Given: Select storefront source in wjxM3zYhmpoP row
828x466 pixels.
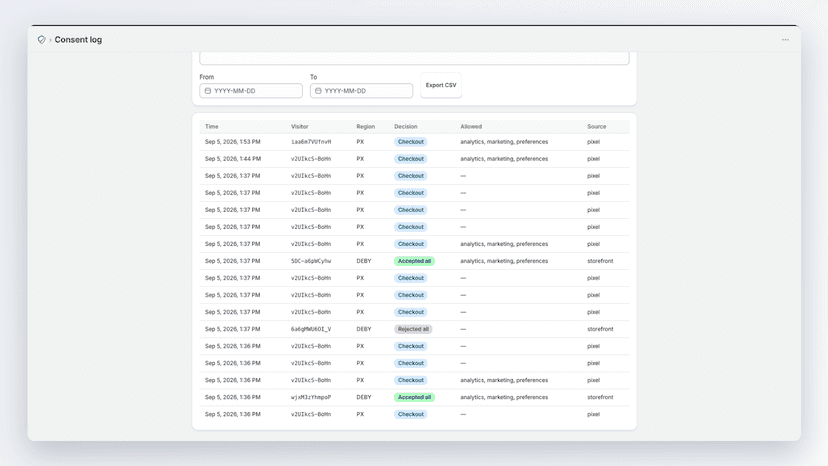Looking at the screenshot, I should (x=600, y=397).
